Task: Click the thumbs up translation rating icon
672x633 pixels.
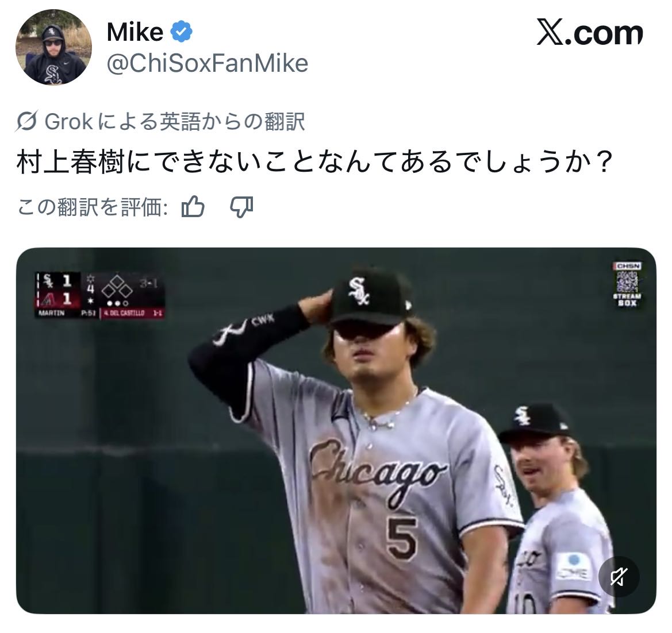Action: (193, 207)
